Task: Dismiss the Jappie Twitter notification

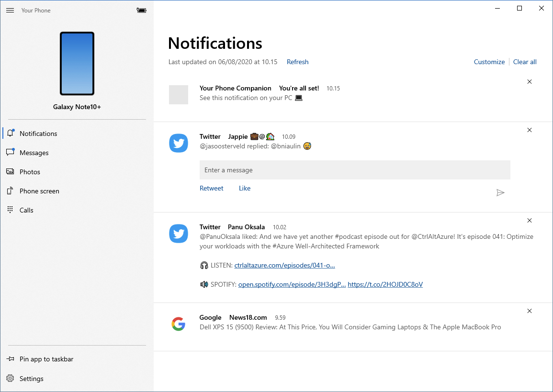Action: point(530,130)
